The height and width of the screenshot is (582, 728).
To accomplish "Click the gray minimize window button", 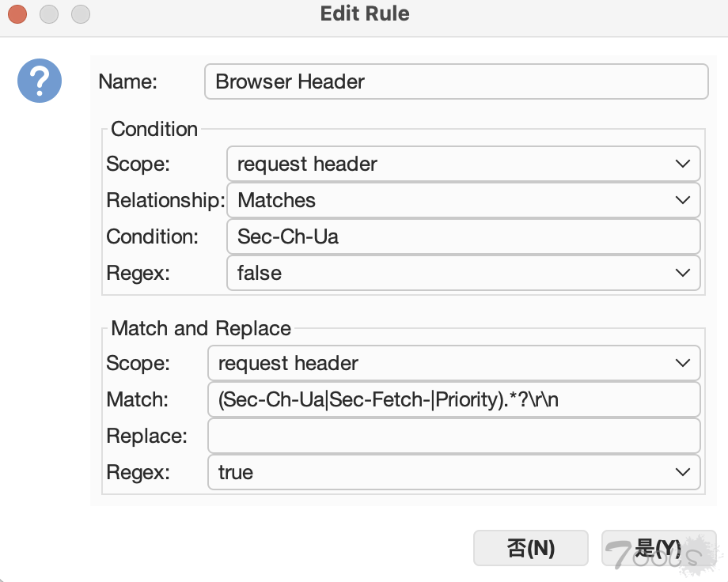I will tap(48, 14).
